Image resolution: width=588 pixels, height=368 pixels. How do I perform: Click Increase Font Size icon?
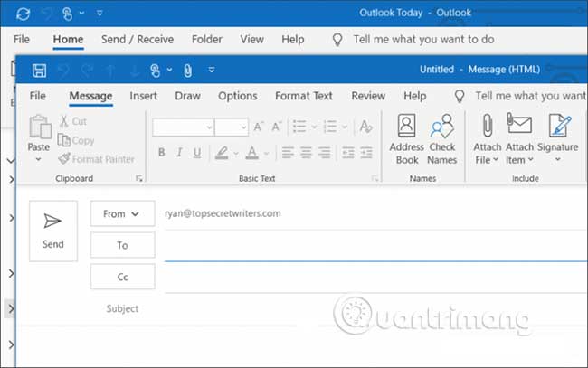point(259,127)
